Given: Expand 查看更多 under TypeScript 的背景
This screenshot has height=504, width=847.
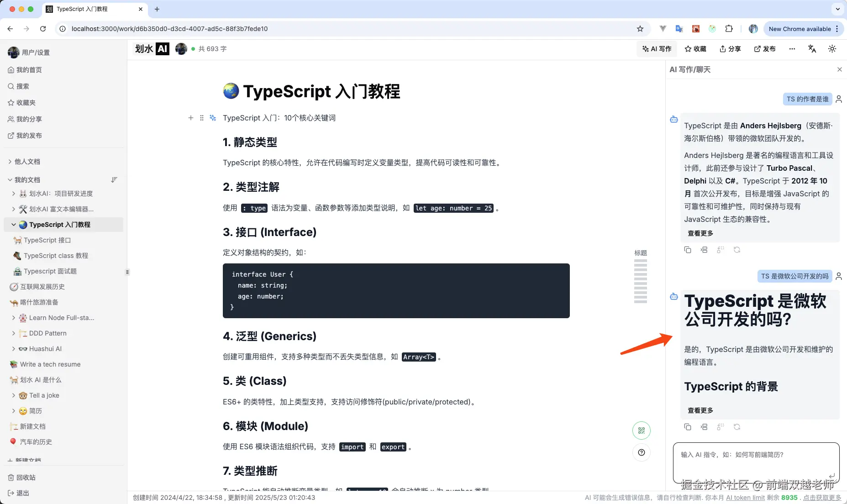Looking at the screenshot, I should [700, 410].
